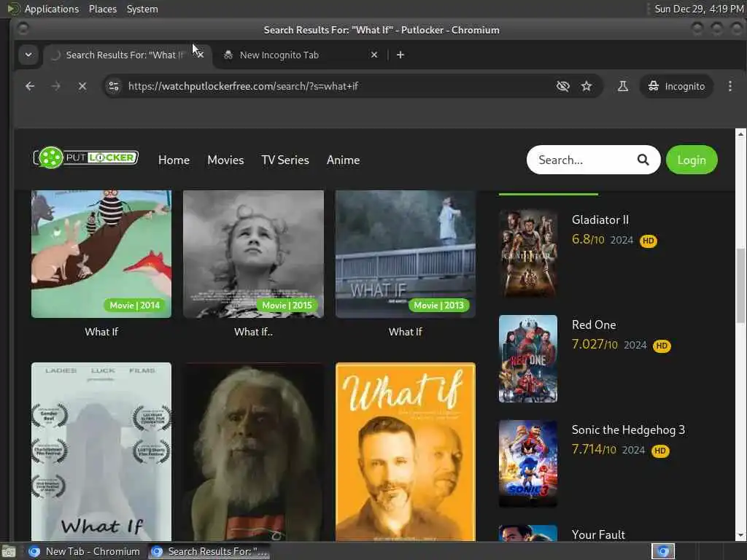Click the HD badge next to Gladiator II
This screenshot has width=747, height=560.
click(648, 241)
